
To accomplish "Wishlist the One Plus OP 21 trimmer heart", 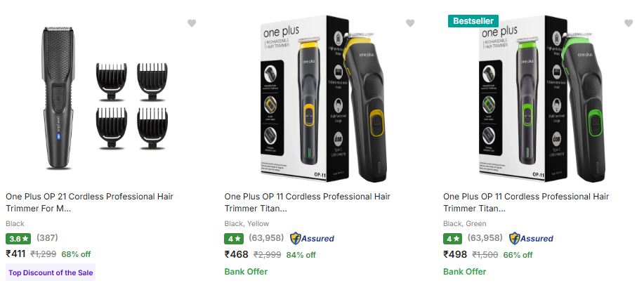I will click(x=192, y=23).
